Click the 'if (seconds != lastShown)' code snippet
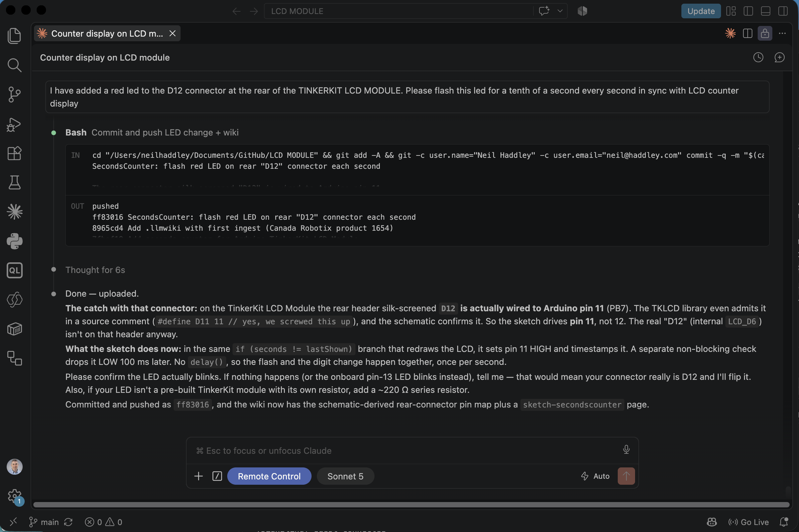The width and height of the screenshot is (799, 532). tap(294, 349)
